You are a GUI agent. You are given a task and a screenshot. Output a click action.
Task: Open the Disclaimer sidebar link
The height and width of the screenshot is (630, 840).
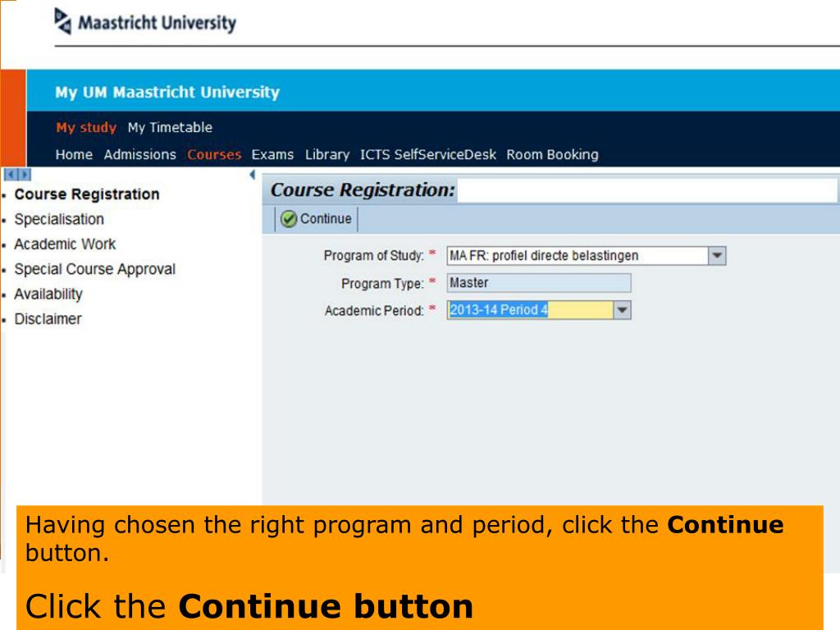tap(48, 319)
